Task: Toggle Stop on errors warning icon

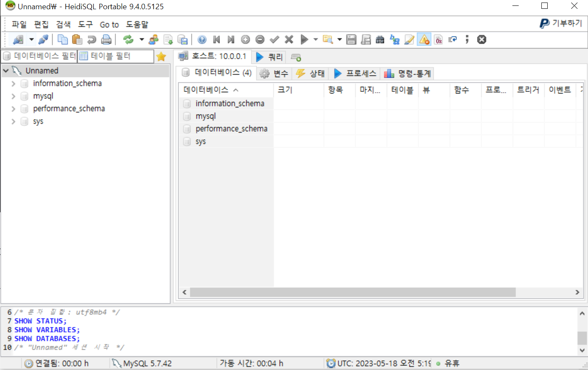Action: [x=424, y=39]
